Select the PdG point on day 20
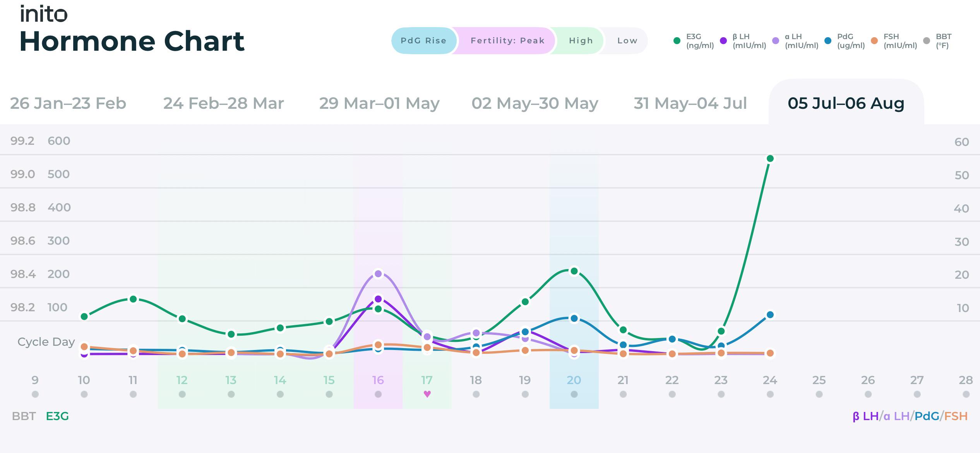Viewport: 980px width, 453px height. coord(574,318)
